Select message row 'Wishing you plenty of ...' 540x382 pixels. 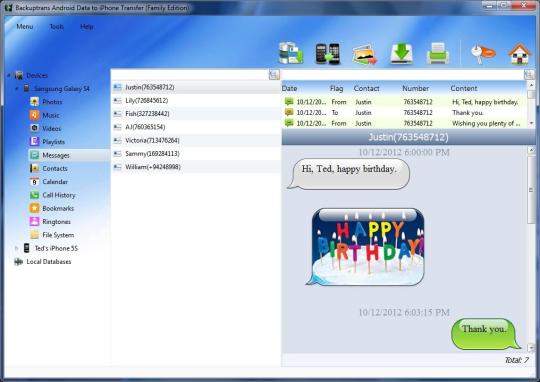click(404, 123)
